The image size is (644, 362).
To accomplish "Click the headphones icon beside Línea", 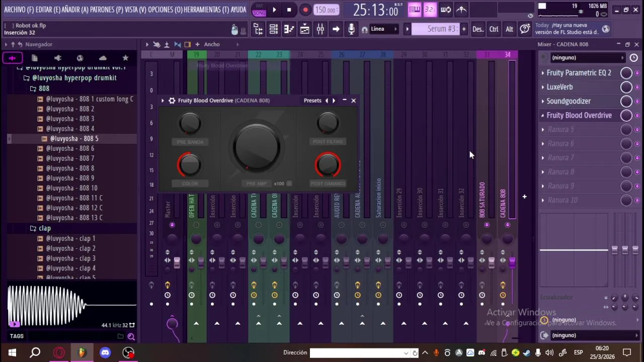I will coord(364,30).
